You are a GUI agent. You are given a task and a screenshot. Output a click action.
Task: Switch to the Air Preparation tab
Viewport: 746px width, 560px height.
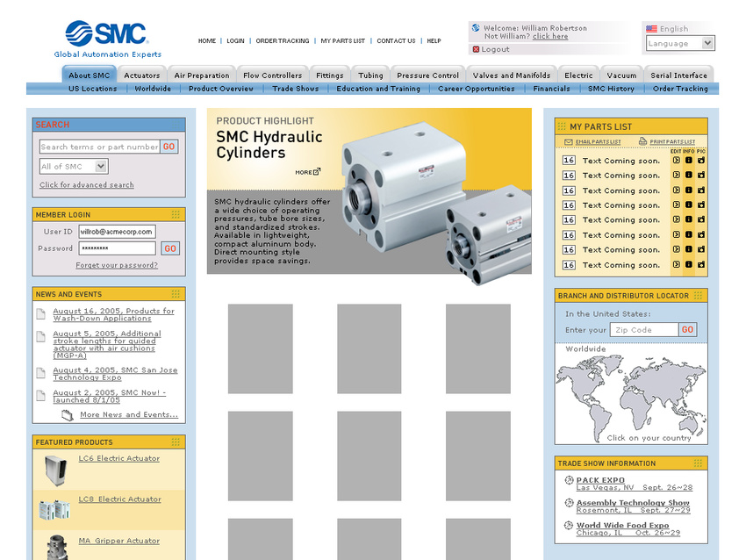[202, 75]
